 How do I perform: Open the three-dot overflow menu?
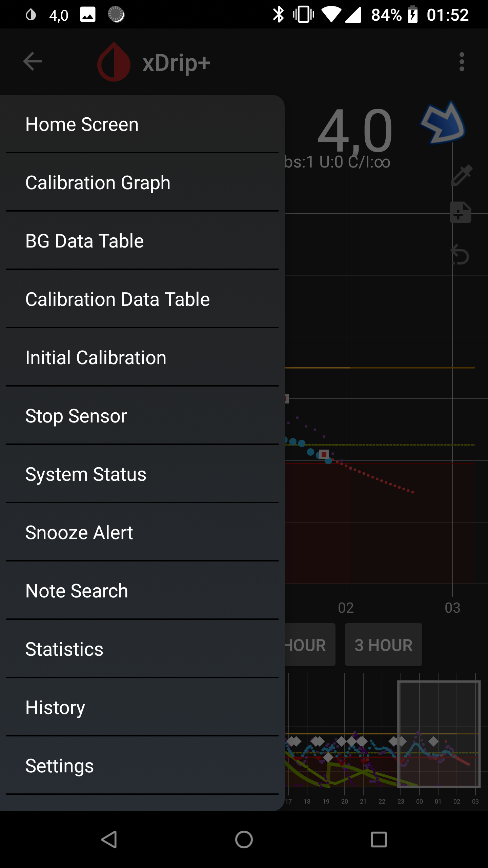462,62
